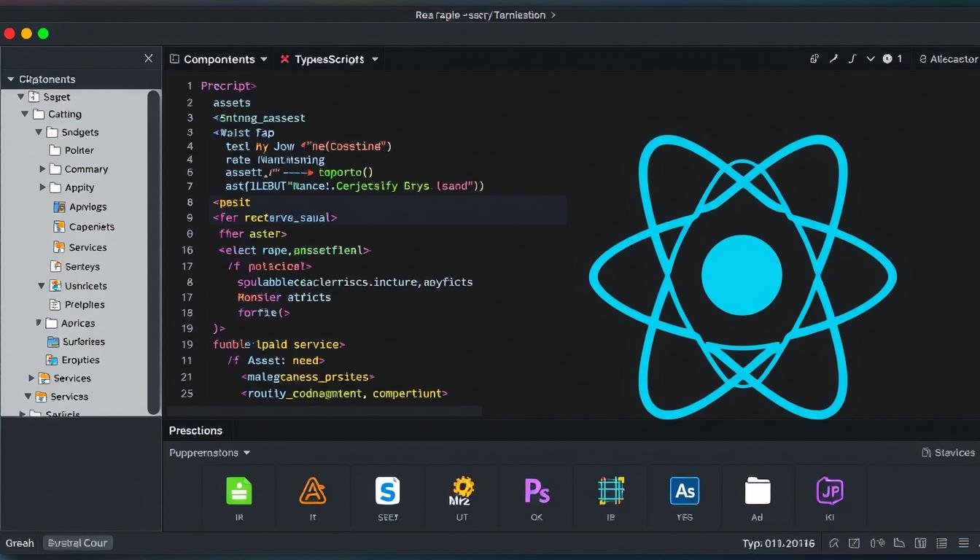Click the window title 'Rea raple -sscr/Tarnlestion'
Image resolution: width=980 pixels, height=560 pixels.
[x=481, y=15]
